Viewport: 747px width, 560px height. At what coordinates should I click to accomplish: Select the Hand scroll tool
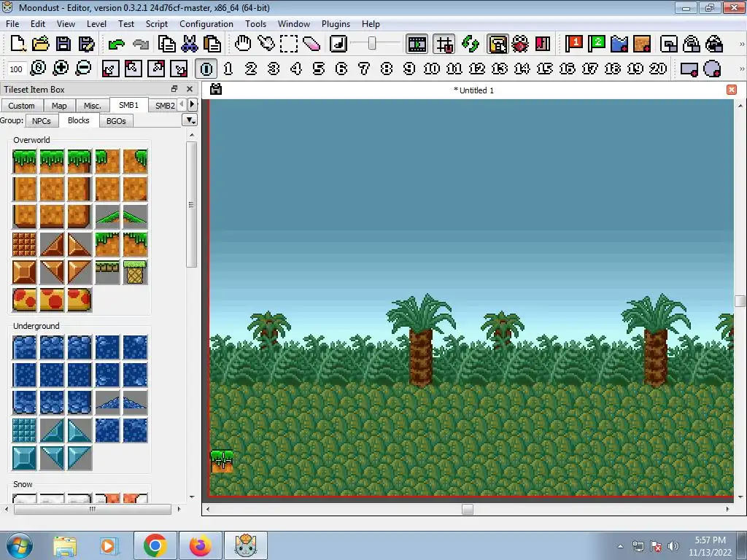point(243,44)
